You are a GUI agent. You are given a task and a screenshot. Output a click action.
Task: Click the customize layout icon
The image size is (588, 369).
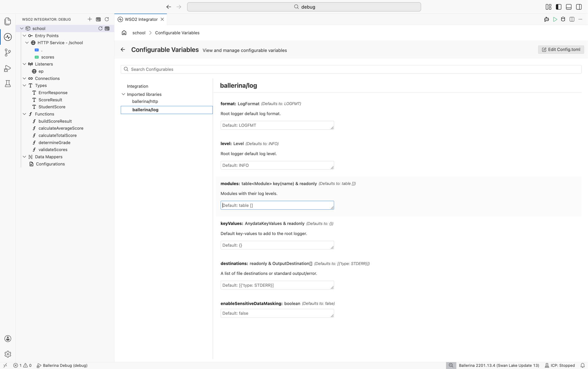tap(548, 7)
